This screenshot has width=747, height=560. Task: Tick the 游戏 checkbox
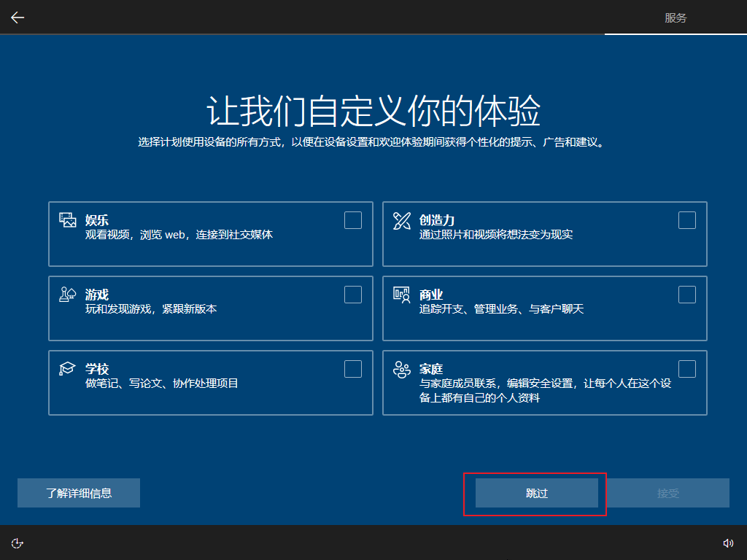pos(353,295)
